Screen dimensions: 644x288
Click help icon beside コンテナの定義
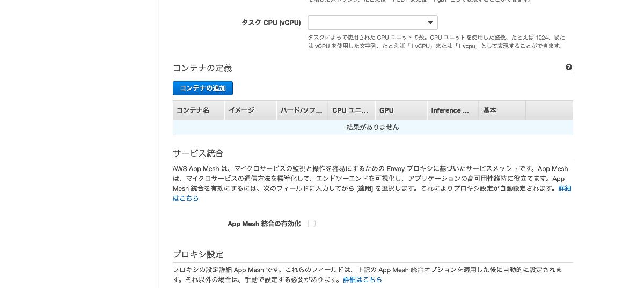(569, 68)
